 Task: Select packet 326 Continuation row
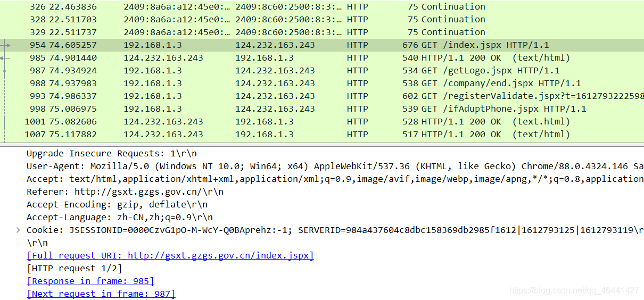coord(322,7)
